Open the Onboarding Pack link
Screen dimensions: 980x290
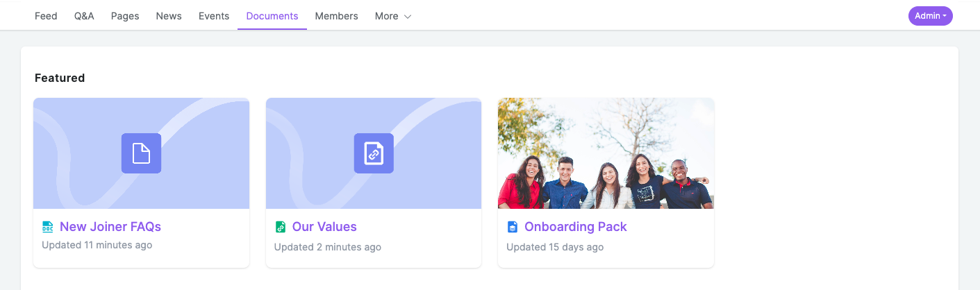[576, 227]
